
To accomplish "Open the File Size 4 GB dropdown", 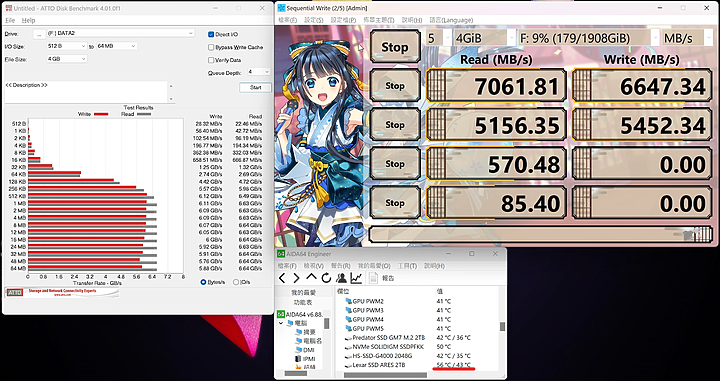I will (66, 59).
